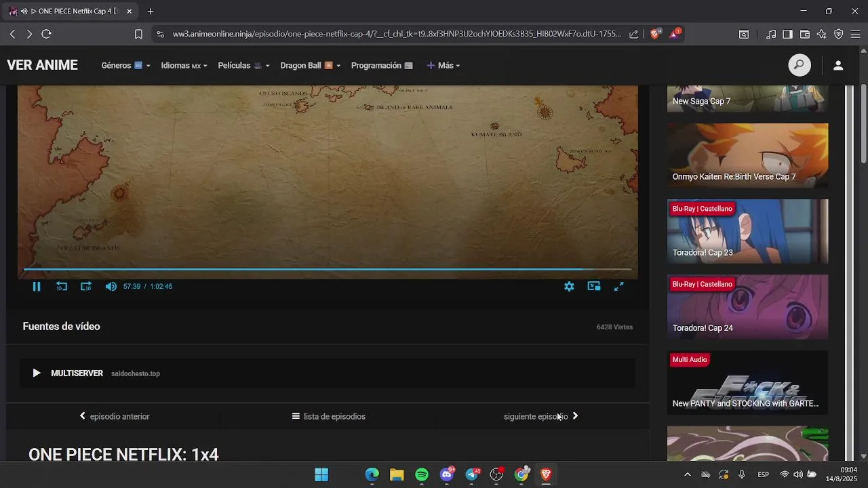
Task: Expand the Películas dropdown menu
Action: pos(243,66)
